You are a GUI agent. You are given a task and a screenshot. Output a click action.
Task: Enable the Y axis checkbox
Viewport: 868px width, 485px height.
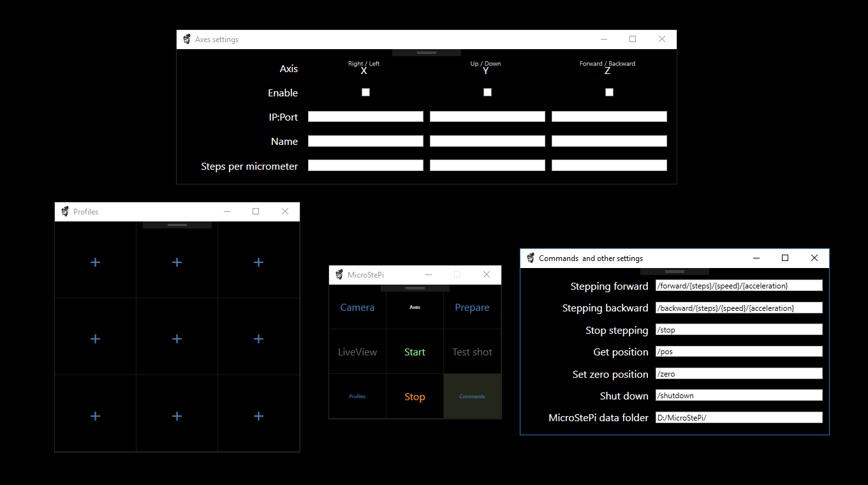click(487, 93)
